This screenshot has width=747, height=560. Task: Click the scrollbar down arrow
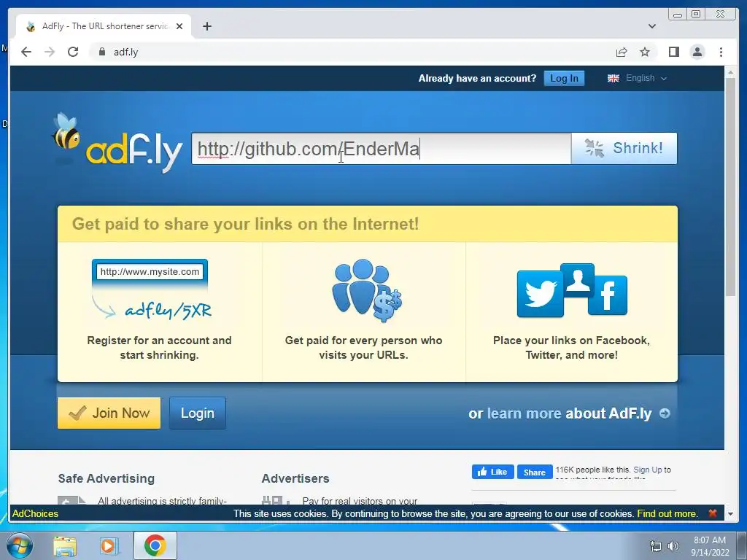(x=730, y=514)
